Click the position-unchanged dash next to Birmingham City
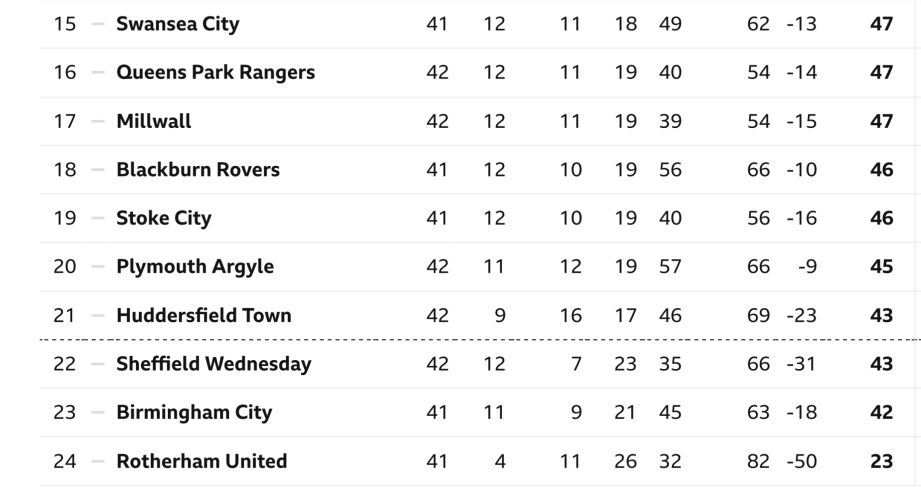 96,413
